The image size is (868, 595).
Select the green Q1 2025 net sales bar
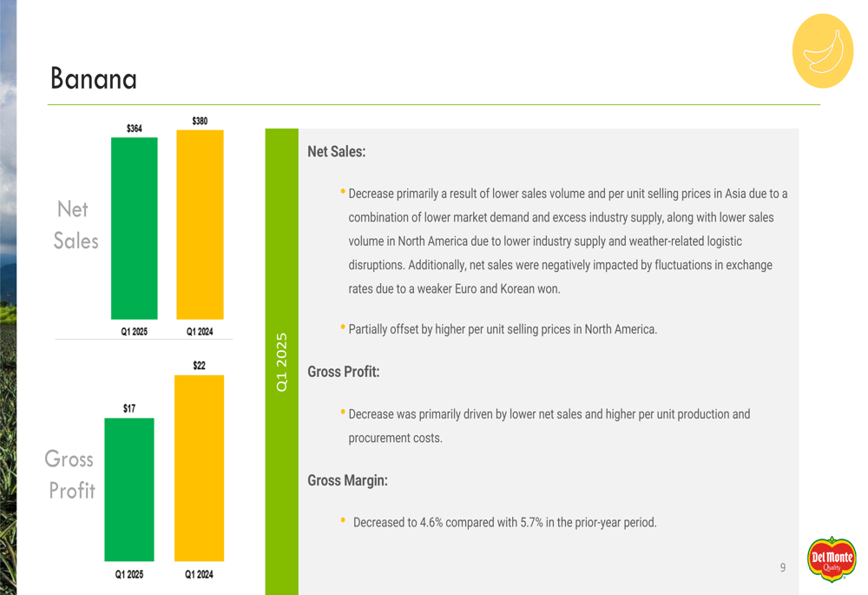tap(134, 228)
